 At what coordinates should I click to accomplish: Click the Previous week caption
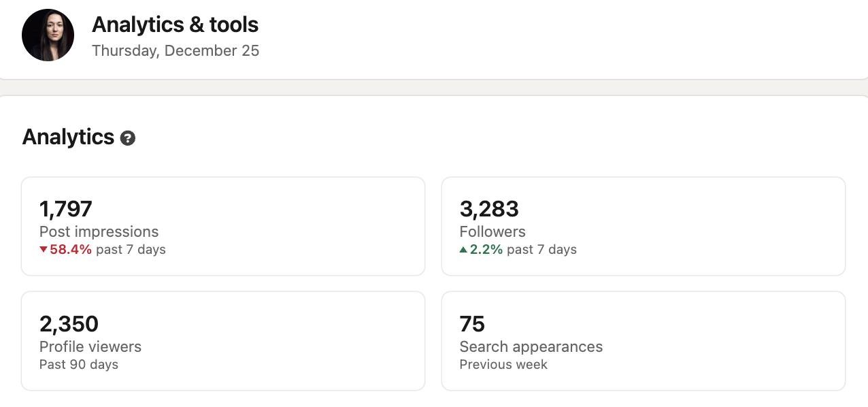[x=503, y=365]
